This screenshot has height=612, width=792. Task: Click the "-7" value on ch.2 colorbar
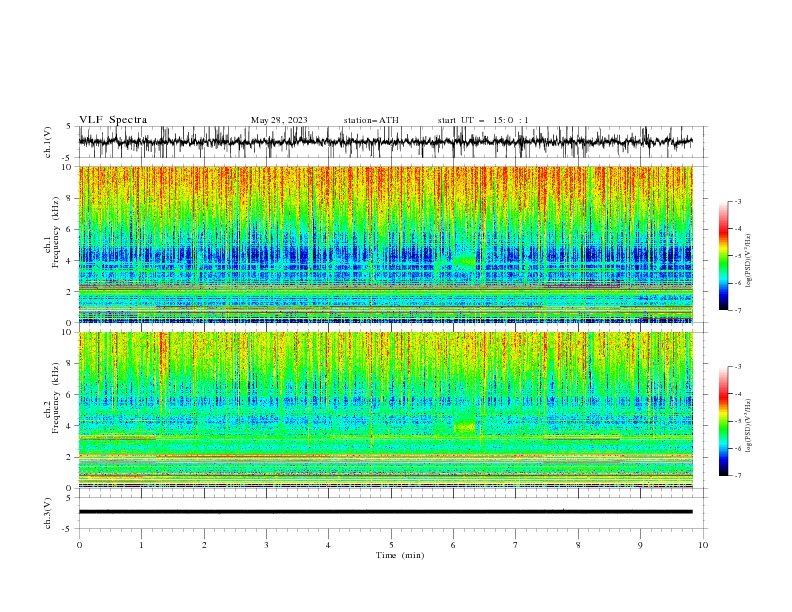click(738, 475)
